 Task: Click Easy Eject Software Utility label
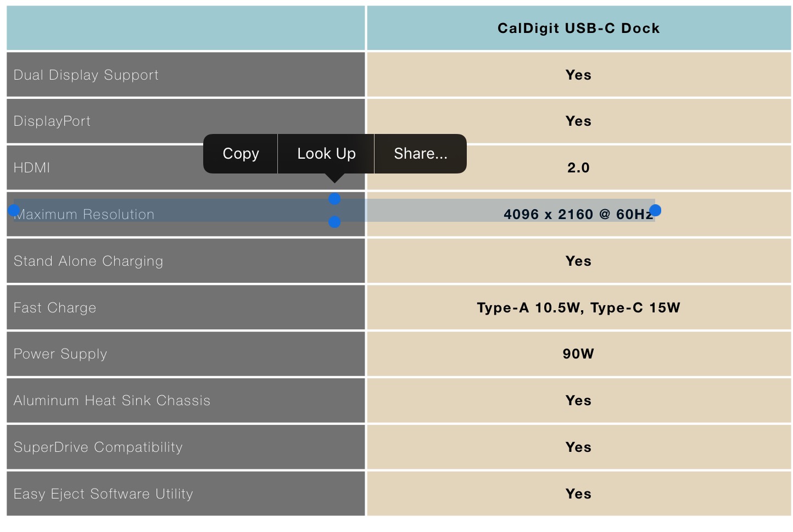103,494
